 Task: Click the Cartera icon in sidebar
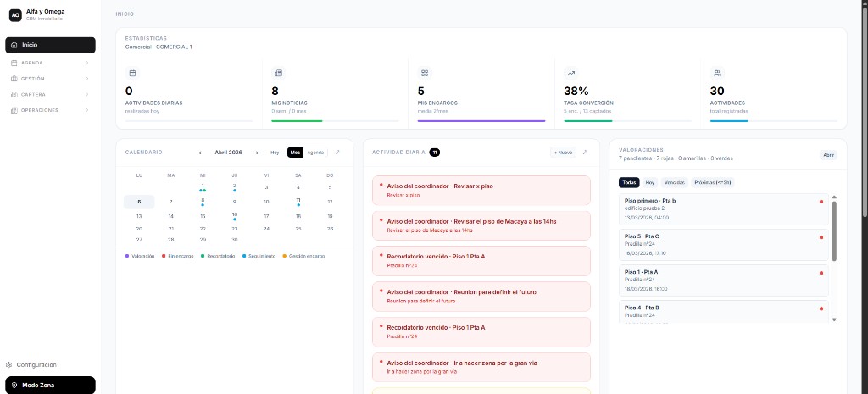coord(14,95)
